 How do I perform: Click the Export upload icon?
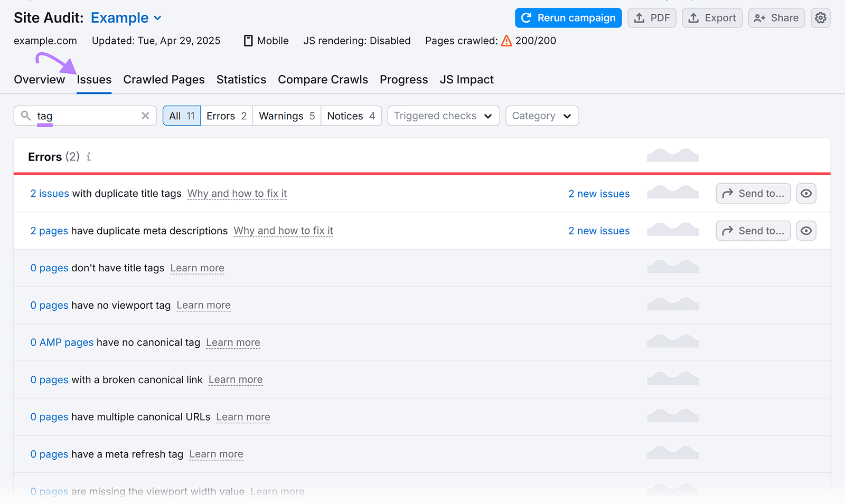click(693, 17)
